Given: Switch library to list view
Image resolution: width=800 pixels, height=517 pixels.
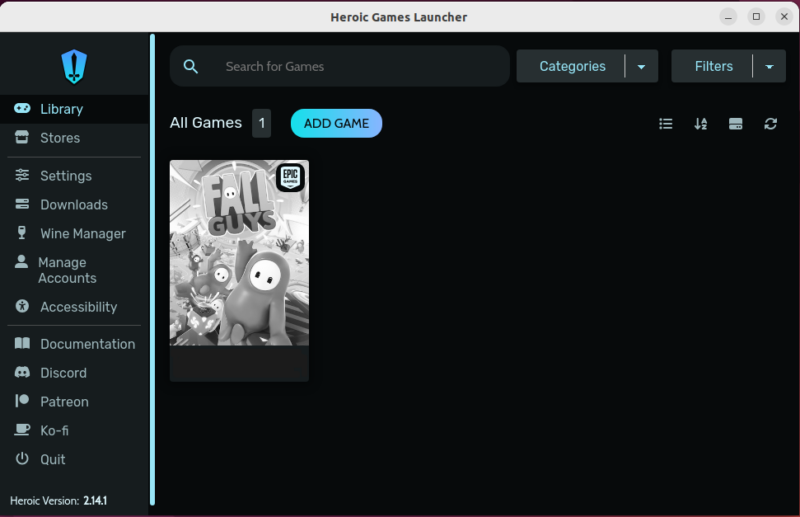Looking at the screenshot, I should (665, 124).
